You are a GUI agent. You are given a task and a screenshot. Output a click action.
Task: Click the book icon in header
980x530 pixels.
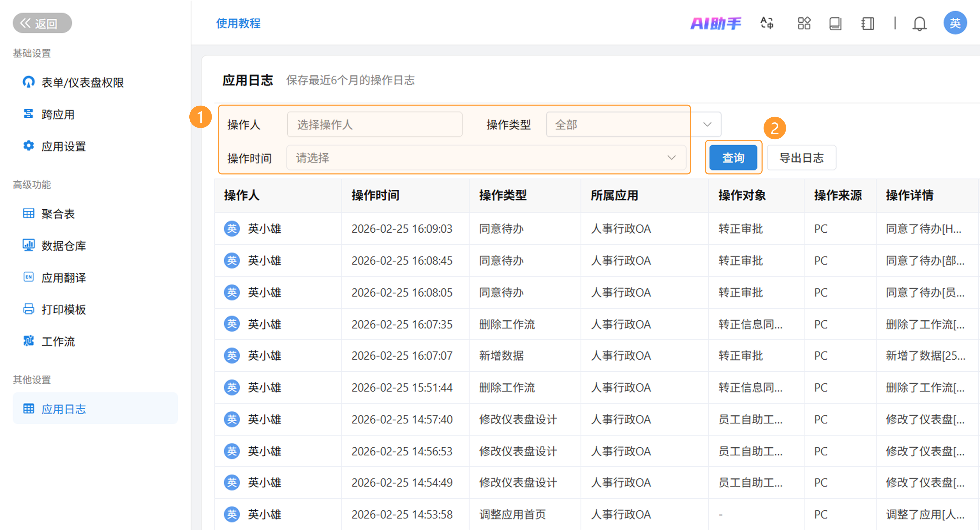click(x=835, y=23)
